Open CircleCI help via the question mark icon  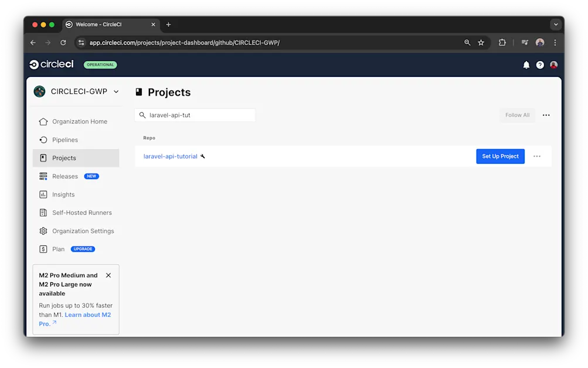(539, 65)
